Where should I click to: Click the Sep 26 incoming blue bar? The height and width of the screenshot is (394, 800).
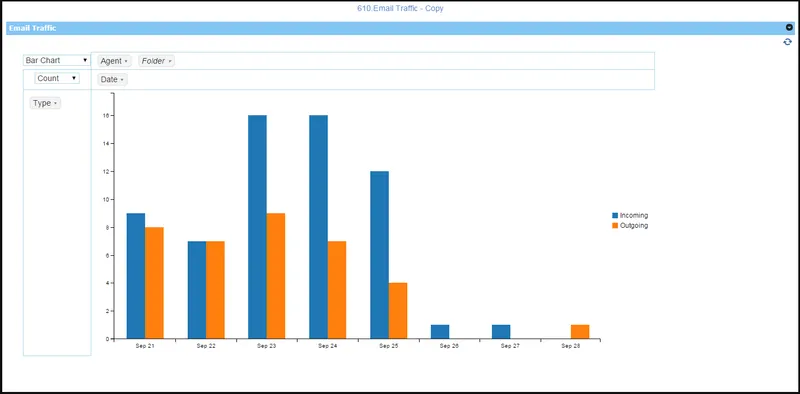coord(440,331)
